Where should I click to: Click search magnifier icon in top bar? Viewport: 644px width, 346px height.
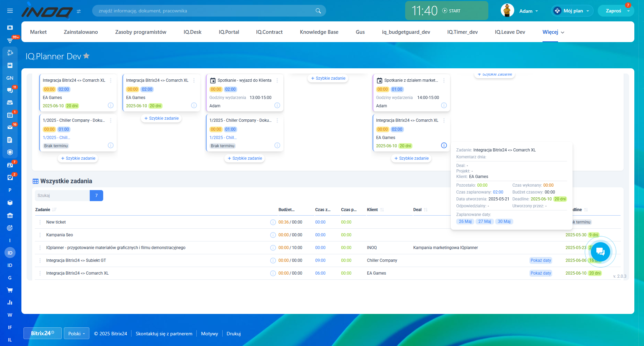(x=318, y=11)
